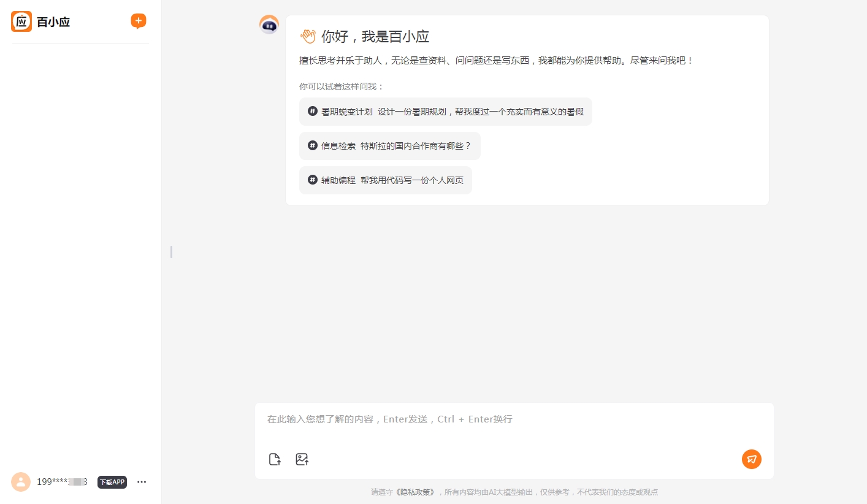This screenshot has width=867, height=504.
Task: Select the 信息检索 特斯拉 suggested prompt
Action: tap(390, 146)
